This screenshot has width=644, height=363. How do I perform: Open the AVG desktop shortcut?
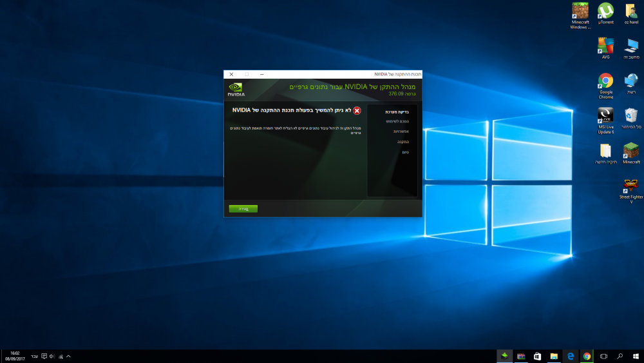point(606,48)
